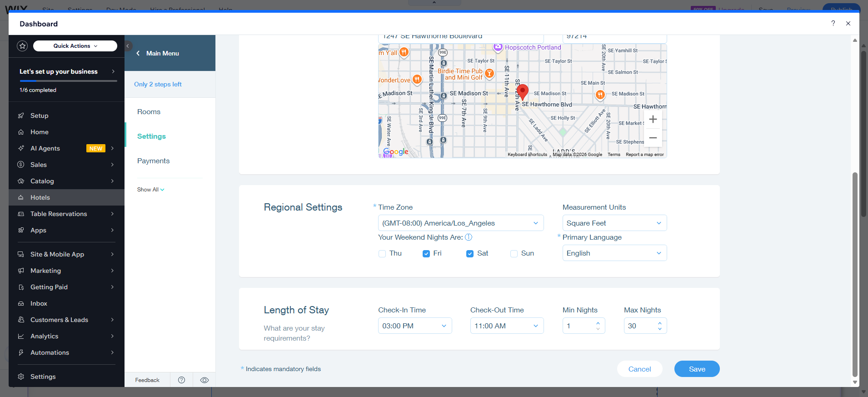Click the eye preview icon beside Feedback
This screenshot has width=868, height=397.
click(205, 380)
